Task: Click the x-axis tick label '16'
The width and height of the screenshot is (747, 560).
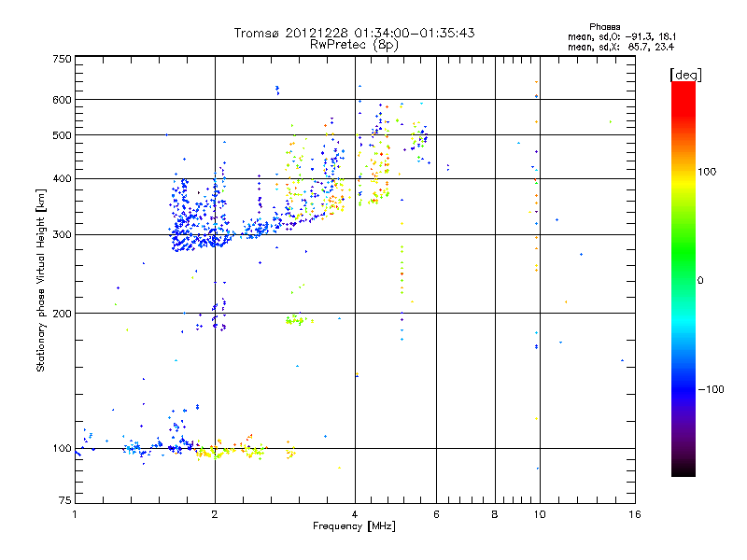Action: (x=635, y=514)
